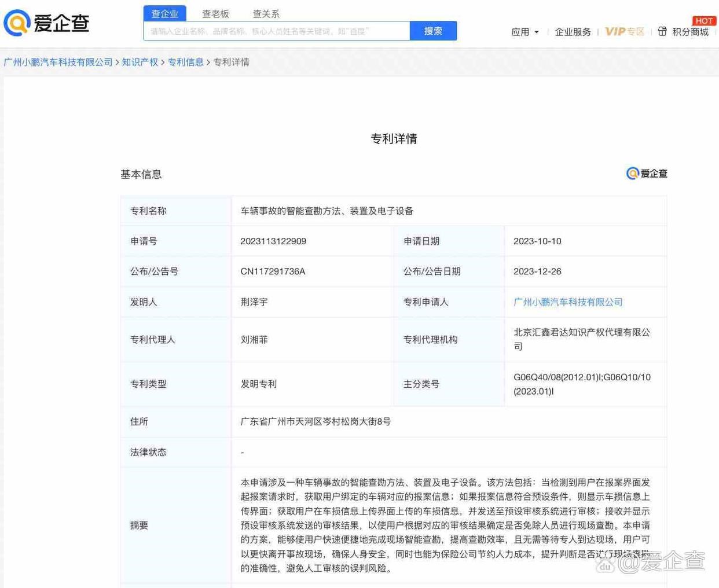Click the 摘要 label cell
The image size is (719, 588).
click(x=176, y=525)
